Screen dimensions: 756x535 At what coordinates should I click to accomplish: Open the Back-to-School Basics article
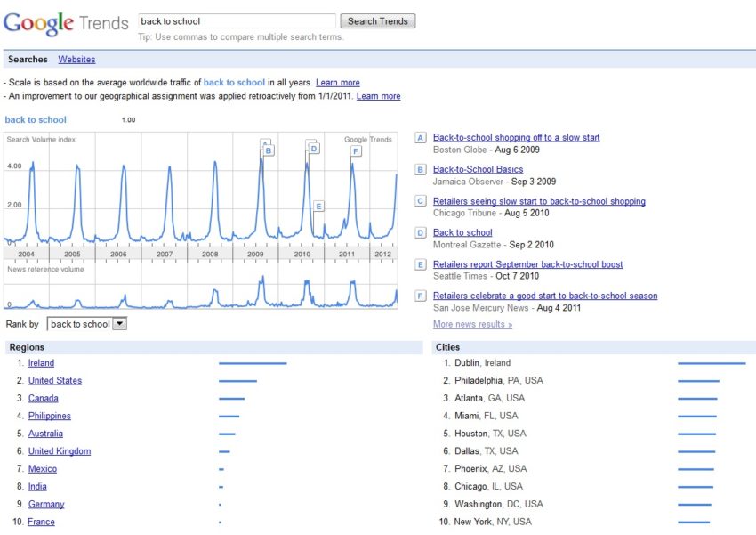point(478,169)
